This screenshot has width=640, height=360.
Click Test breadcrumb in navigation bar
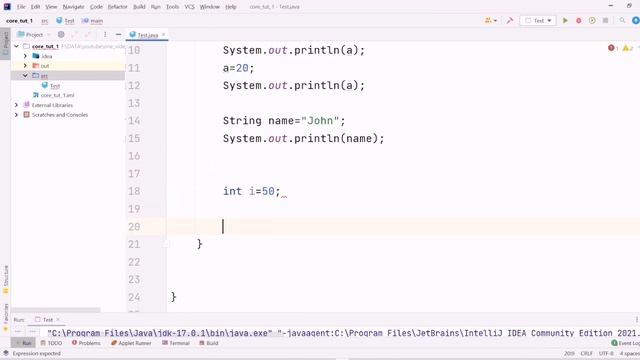pyautogui.click(x=65, y=21)
